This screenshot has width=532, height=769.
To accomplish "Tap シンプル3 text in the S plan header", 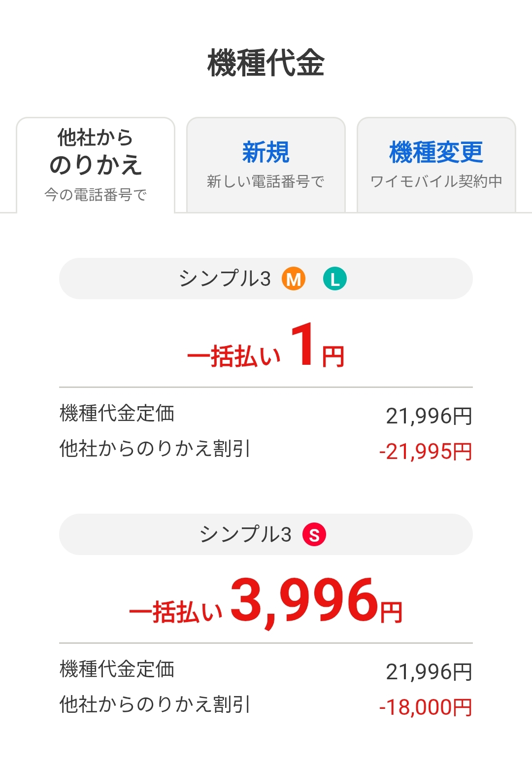I will click(245, 535).
